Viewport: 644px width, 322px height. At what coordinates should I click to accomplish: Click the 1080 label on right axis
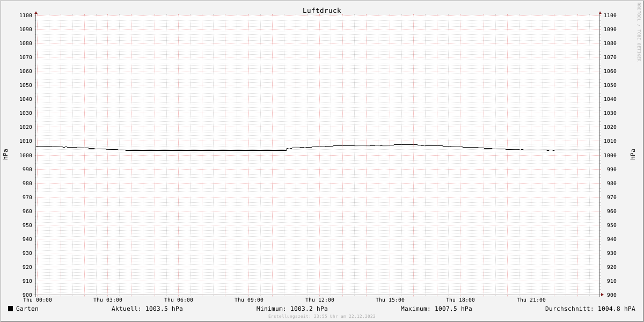610,43
